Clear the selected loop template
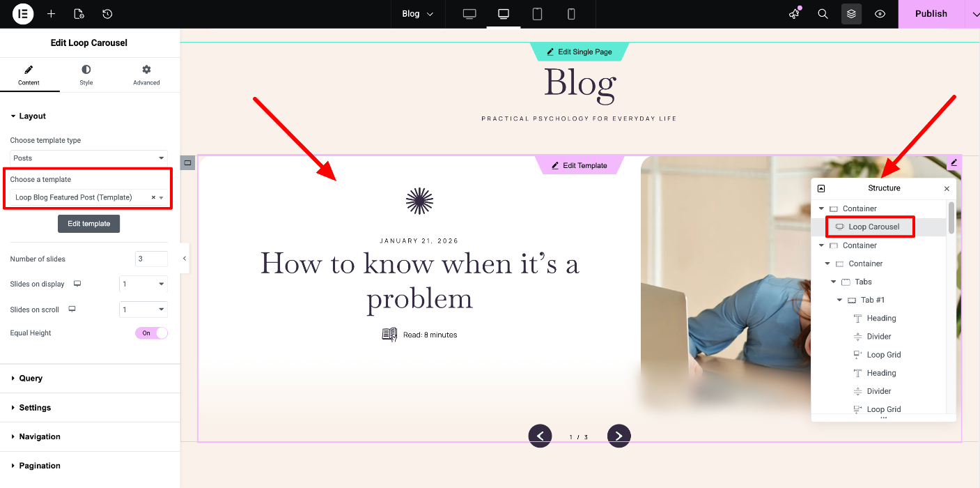This screenshot has height=488, width=980. pyautogui.click(x=153, y=198)
